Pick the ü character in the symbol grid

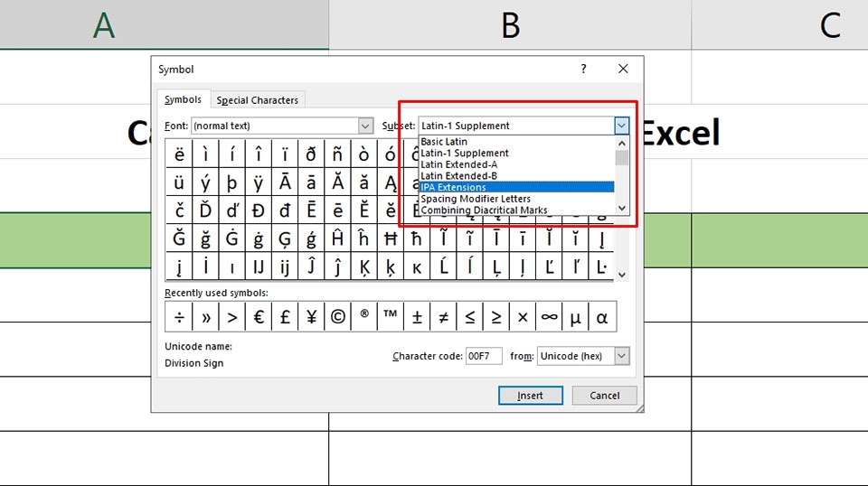[179, 182]
